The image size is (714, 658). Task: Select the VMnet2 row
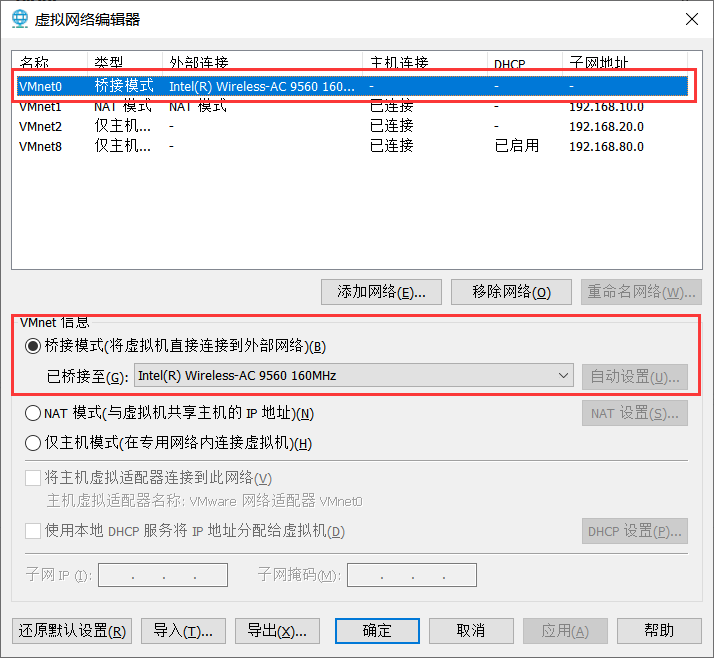(352, 126)
